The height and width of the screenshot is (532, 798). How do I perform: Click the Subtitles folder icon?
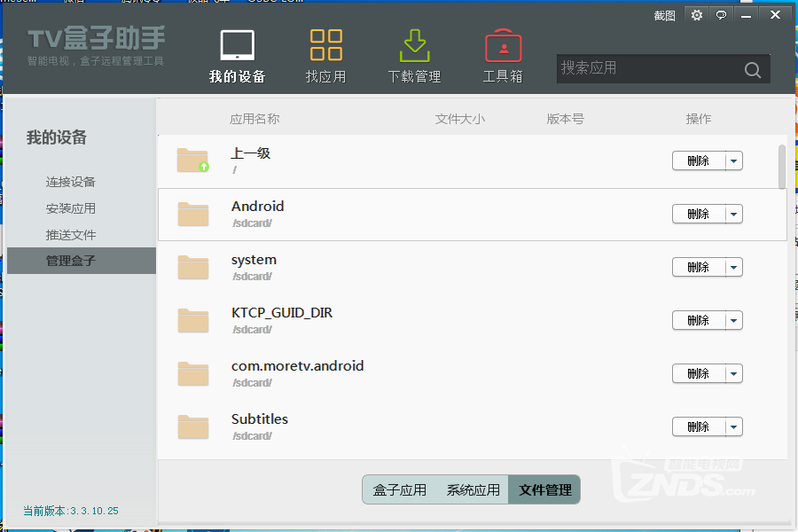[193, 426]
